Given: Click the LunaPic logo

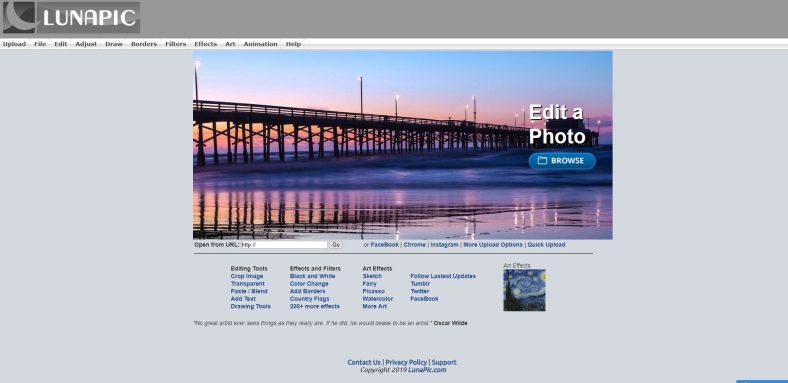Looking at the screenshot, I should (x=71, y=18).
